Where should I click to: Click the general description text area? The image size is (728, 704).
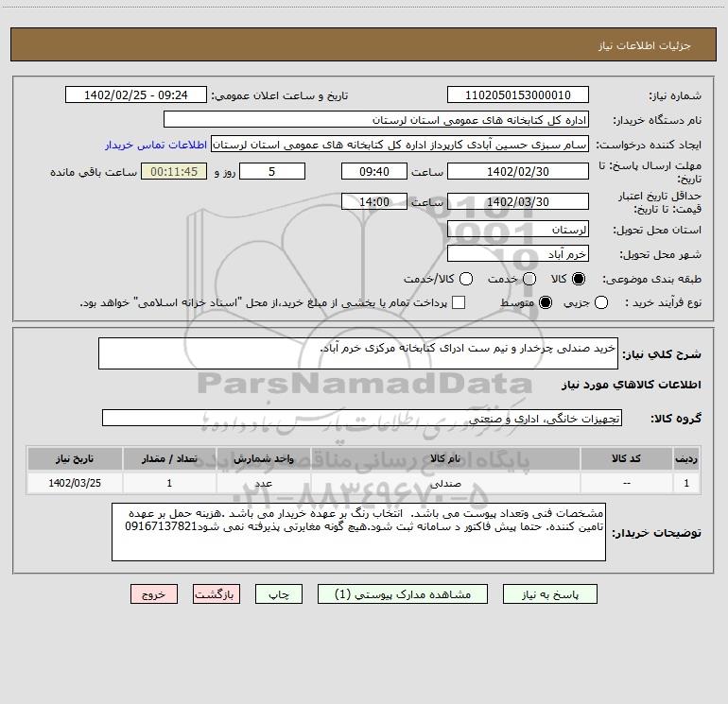click(x=358, y=353)
